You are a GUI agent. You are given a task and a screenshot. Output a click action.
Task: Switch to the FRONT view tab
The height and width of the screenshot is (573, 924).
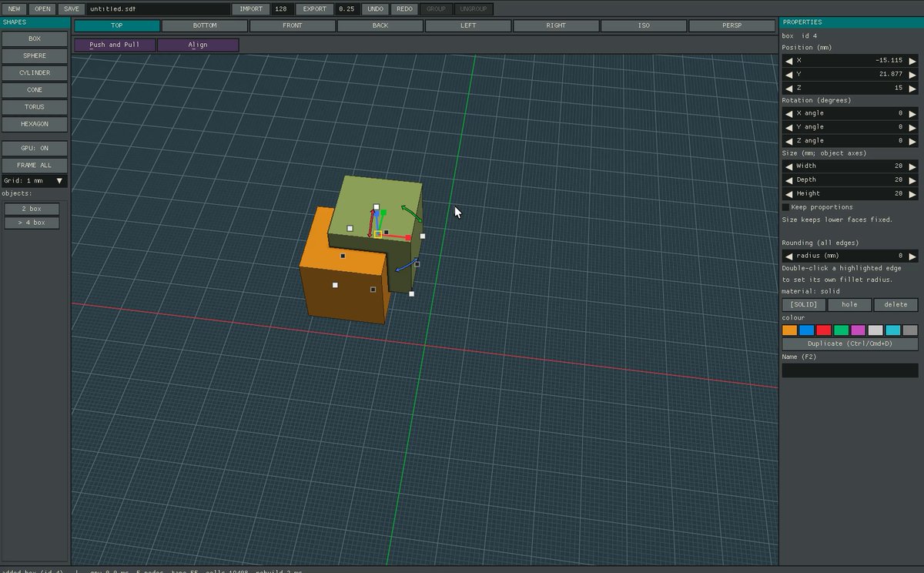pyautogui.click(x=293, y=25)
